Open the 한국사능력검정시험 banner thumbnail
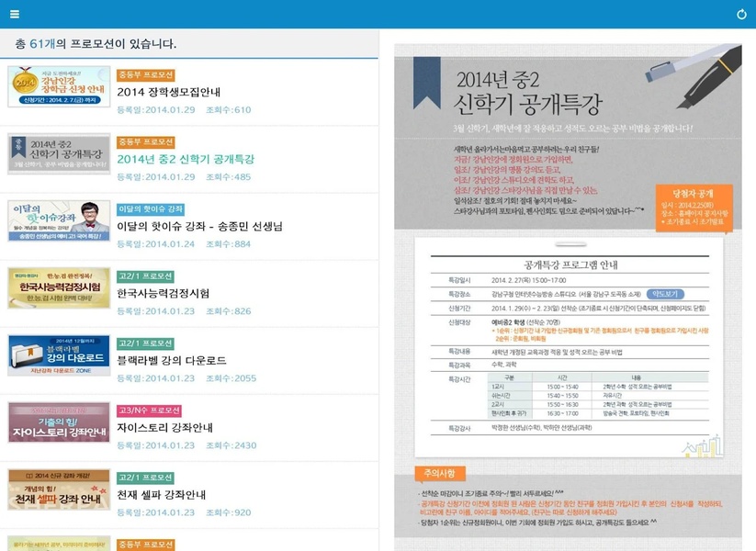This screenshot has width=756, height=551. pyautogui.click(x=59, y=287)
